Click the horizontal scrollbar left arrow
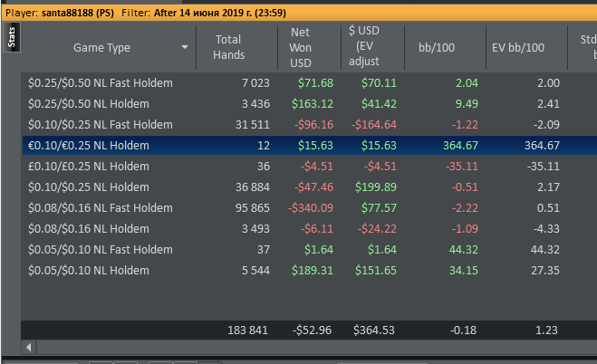The width and height of the screenshot is (597, 364). pyautogui.click(x=29, y=347)
